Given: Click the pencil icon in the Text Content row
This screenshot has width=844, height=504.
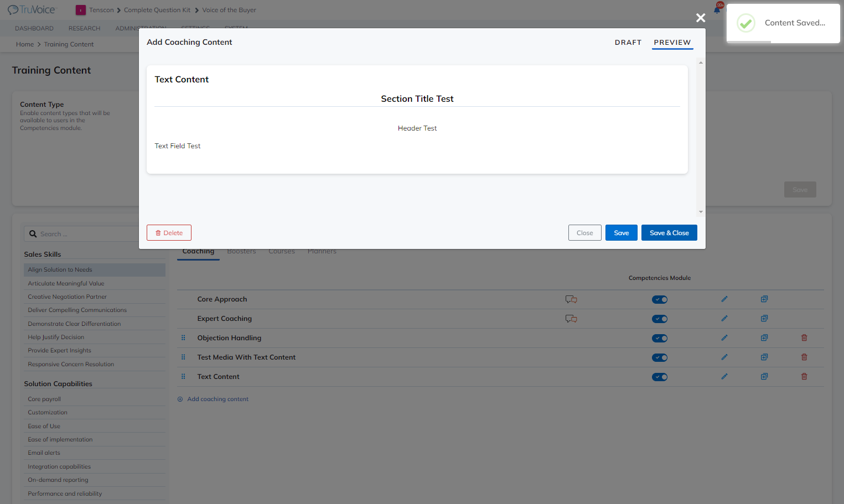Looking at the screenshot, I should coord(724,377).
